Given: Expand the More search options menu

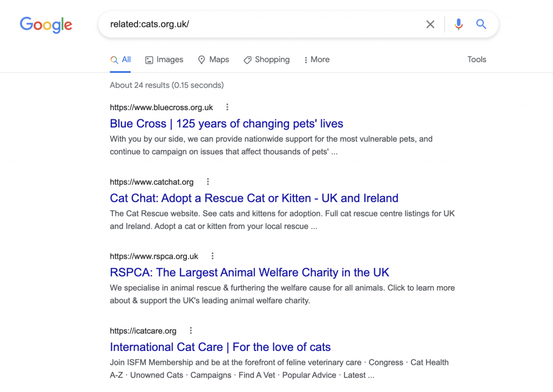Looking at the screenshot, I should click(x=316, y=59).
